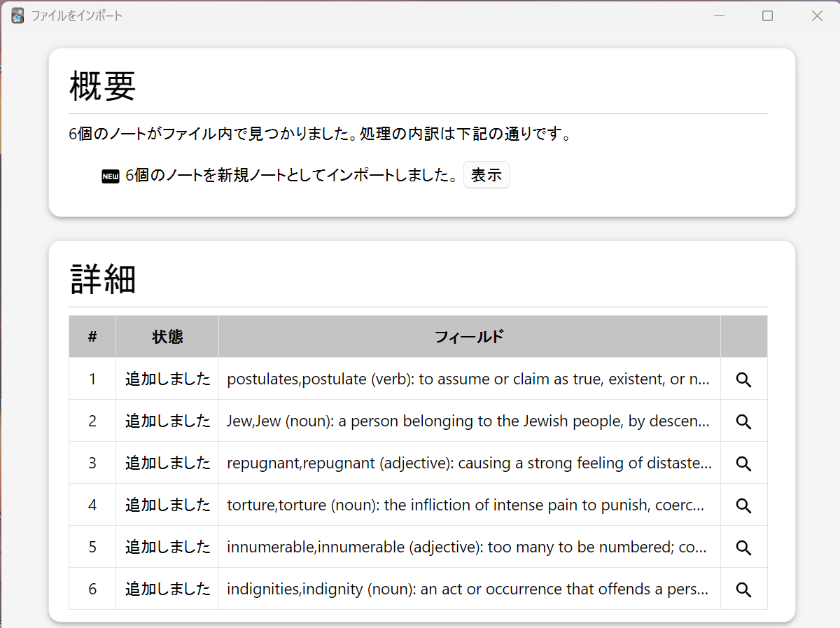Select the repugnant (adjective) field text
The width and height of the screenshot is (840, 628).
[469, 463]
